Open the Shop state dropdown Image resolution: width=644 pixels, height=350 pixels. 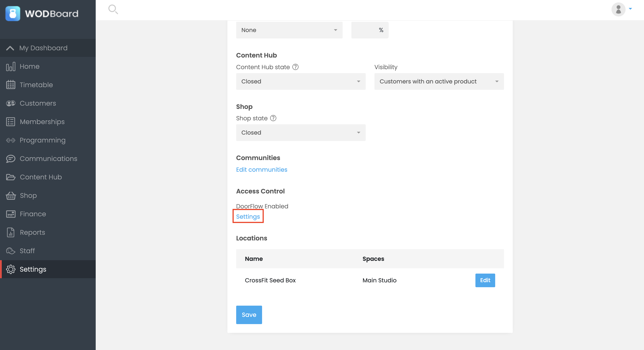(300, 133)
